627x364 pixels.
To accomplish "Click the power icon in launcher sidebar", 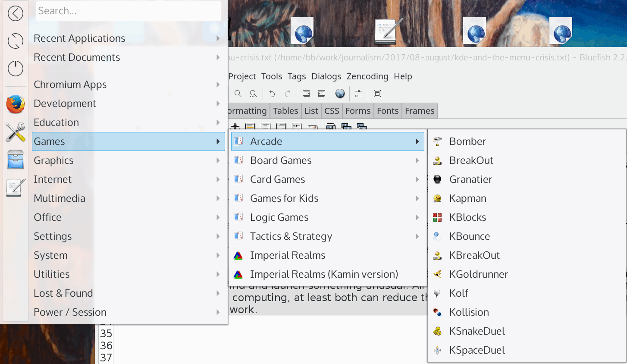I will pos(16,69).
